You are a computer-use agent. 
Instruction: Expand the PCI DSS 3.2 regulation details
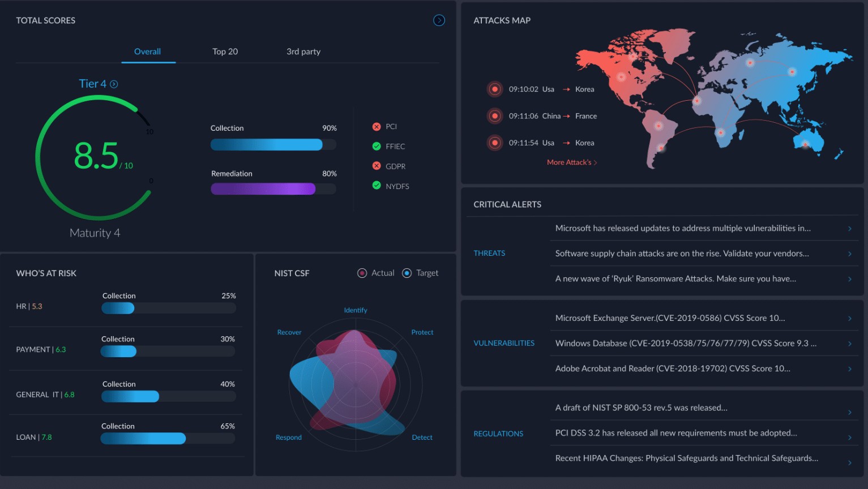[x=849, y=432]
